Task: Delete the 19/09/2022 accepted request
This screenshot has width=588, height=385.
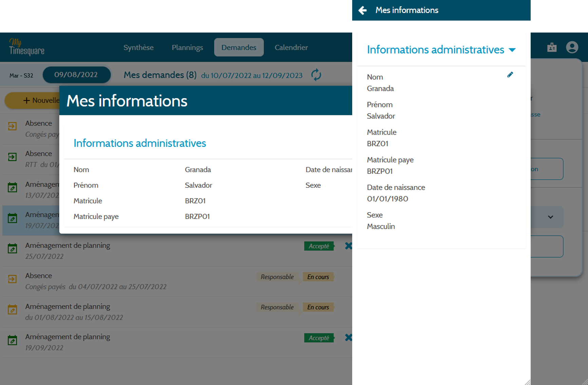Action: click(348, 338)
